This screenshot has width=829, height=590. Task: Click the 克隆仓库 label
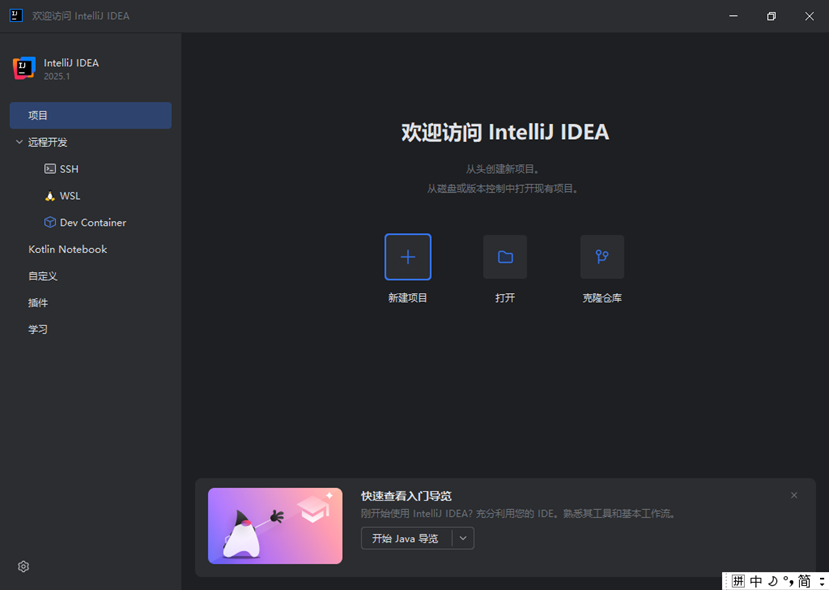[602, 298]
